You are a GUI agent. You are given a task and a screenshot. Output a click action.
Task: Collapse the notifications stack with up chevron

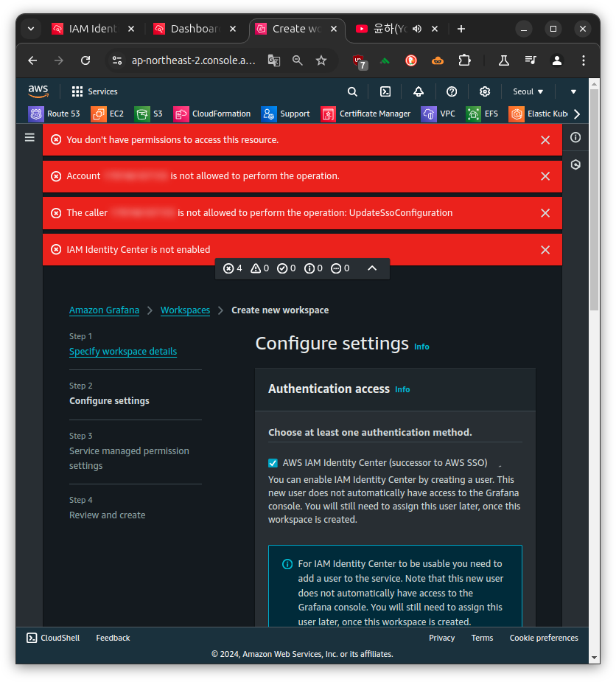(372, 268)
